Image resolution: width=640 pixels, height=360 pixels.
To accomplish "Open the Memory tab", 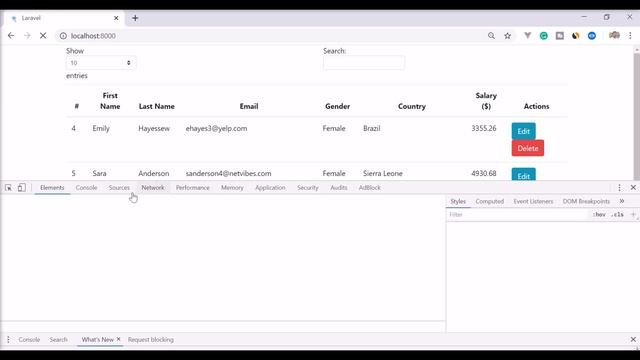I will [x=232, y=188].
